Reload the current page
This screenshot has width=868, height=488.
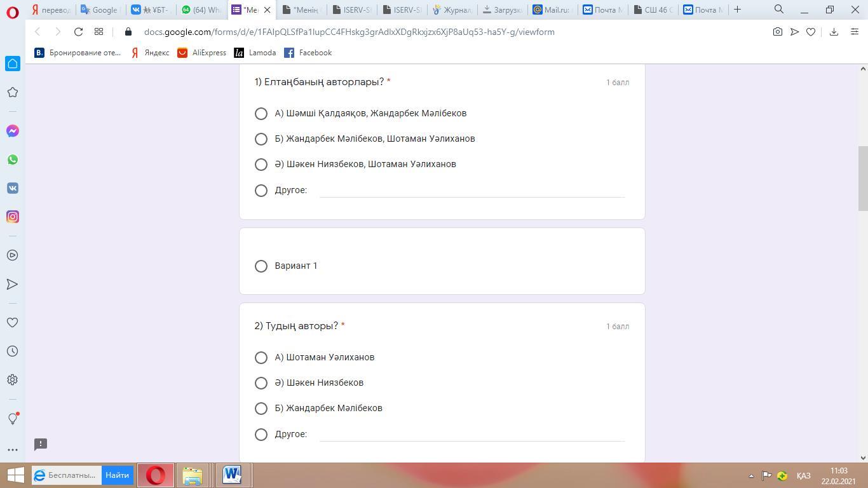[x=78, y=32]
